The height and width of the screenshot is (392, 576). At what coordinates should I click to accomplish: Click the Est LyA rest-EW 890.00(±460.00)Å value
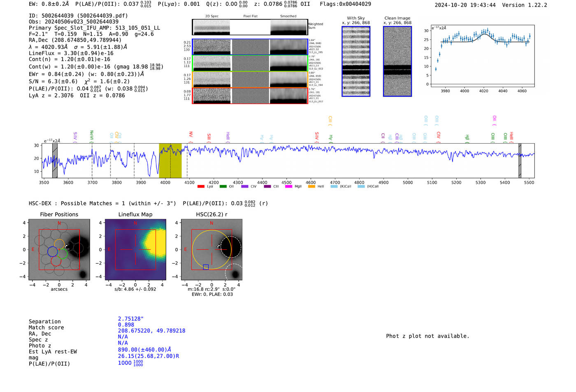[144, 350]
